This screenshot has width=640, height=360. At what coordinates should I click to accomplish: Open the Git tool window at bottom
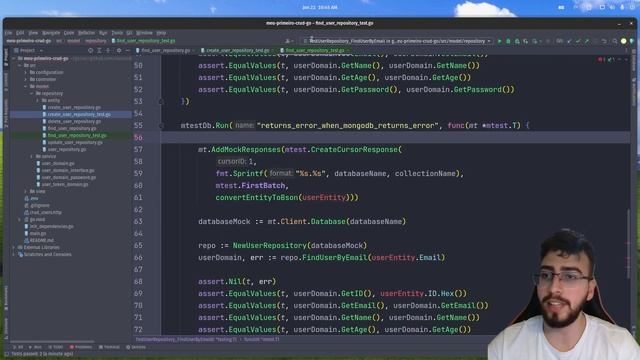tap(18, 347)
